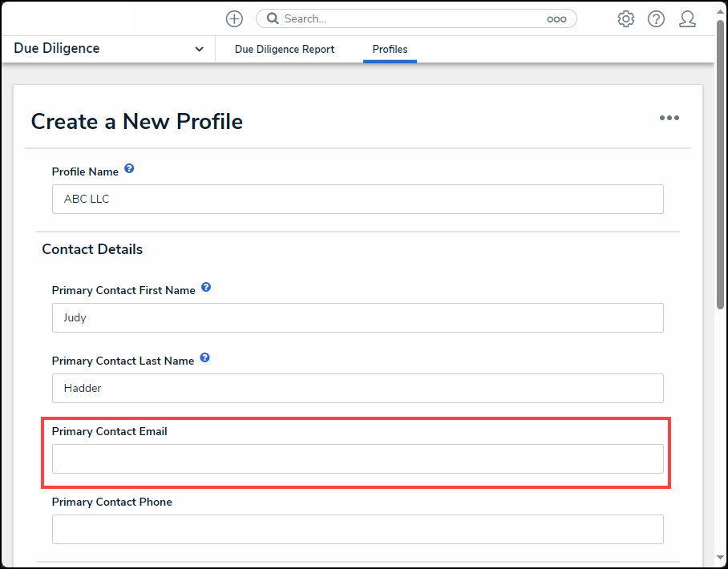Viewport: 728px width, 569px height.
Task: Click the Create a New Profile heading
Action: click(137, 122)
